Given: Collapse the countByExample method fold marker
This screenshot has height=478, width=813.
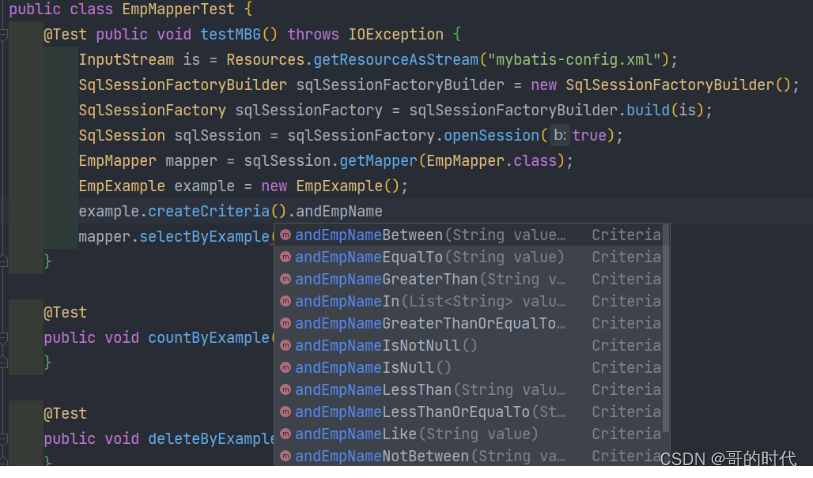Looking at the screenshot, I should point(3,338).
